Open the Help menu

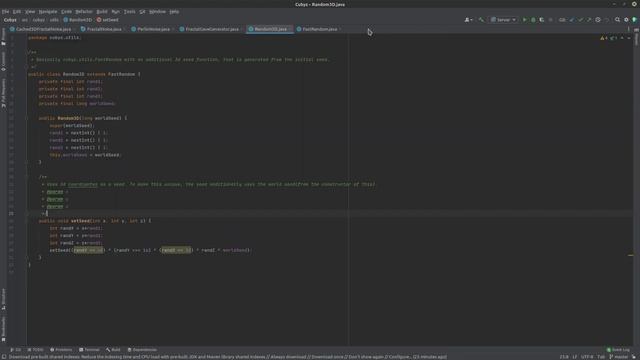coord(174,11)
